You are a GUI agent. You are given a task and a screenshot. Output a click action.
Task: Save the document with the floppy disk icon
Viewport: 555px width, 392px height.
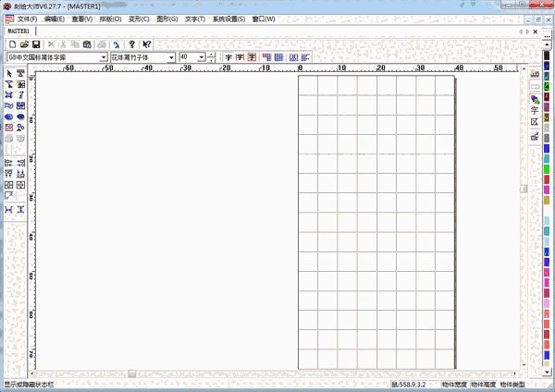pos(36,44)
